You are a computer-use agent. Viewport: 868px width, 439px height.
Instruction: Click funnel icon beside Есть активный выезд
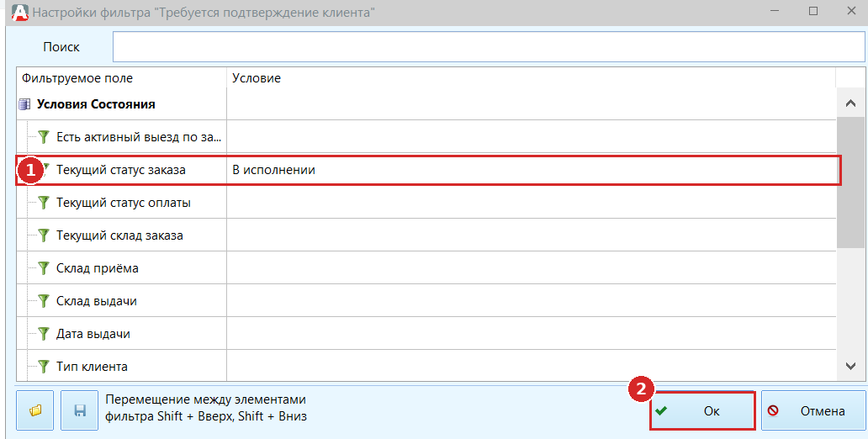(44, 137)
